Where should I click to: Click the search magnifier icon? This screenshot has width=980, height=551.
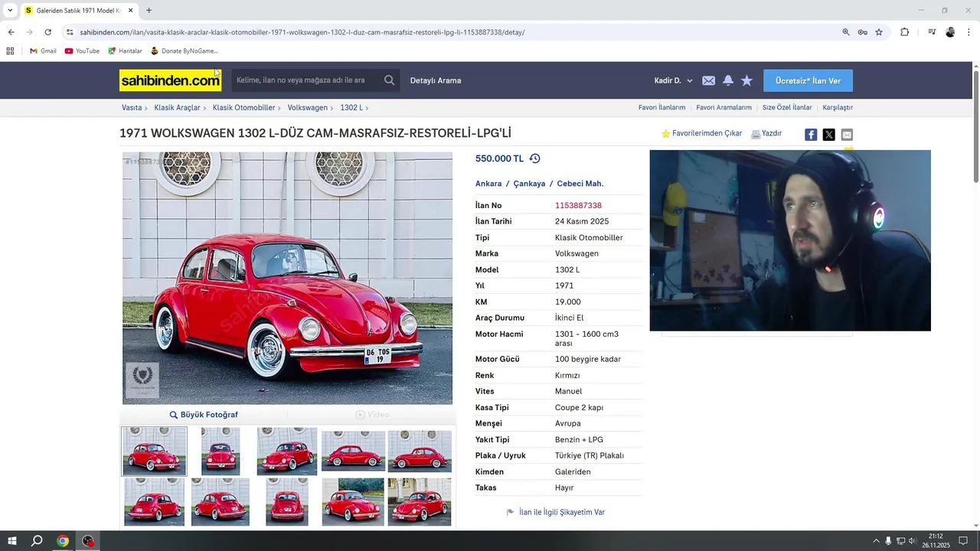pos(389,80)
